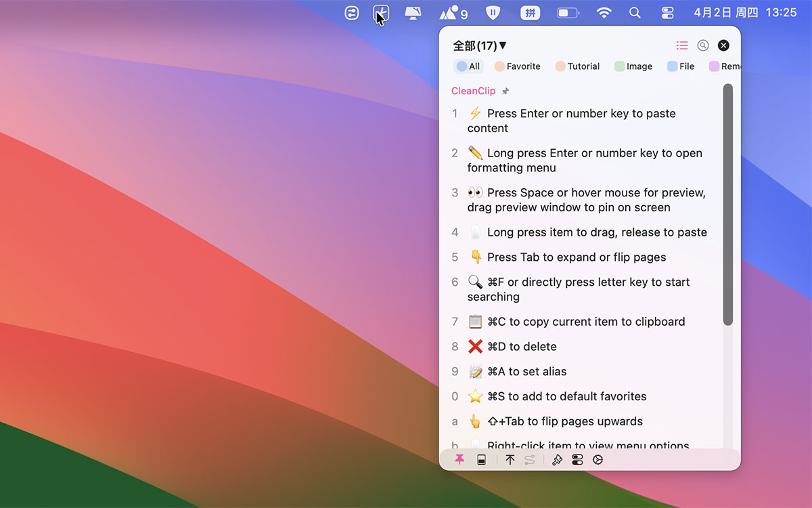Viewport: 812px width, 508px height.
Task: Click the switches icon in bottom toolbar
Action: coord(577,460)
